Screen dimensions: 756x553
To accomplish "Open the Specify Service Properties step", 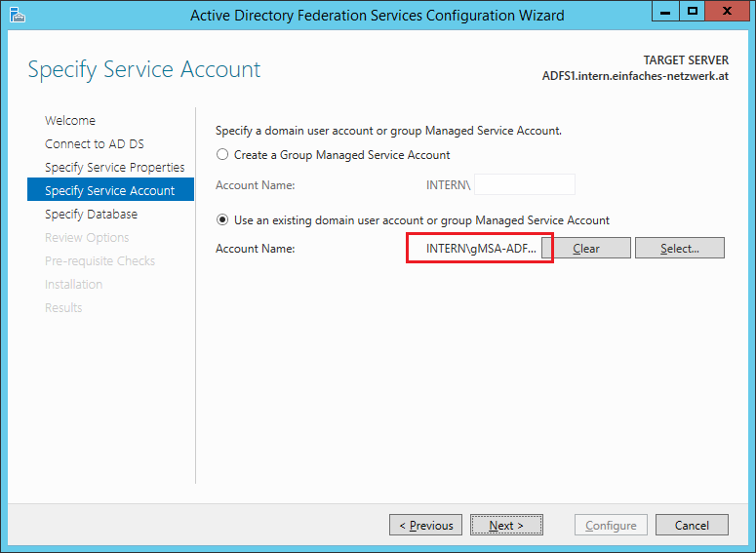I will 115,168.
